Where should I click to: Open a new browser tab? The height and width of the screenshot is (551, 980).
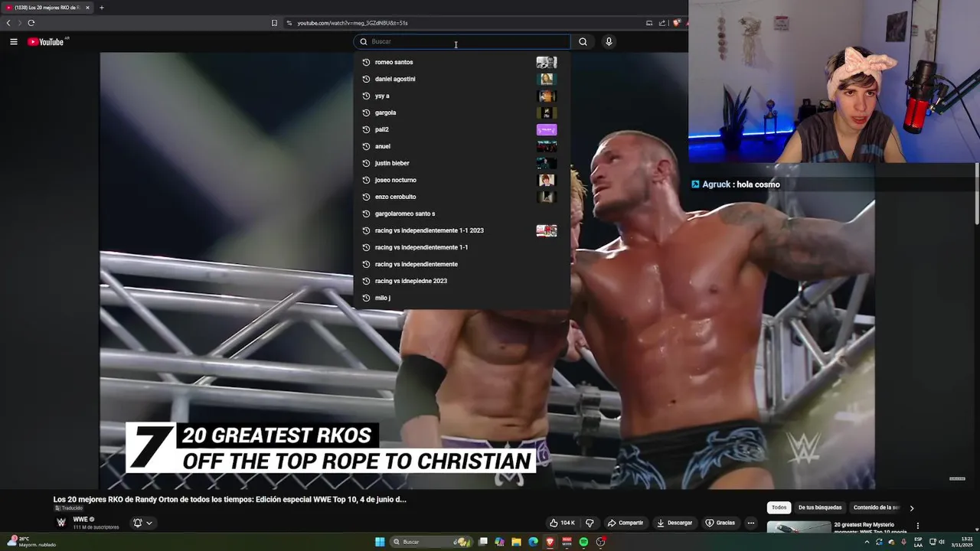102,8
